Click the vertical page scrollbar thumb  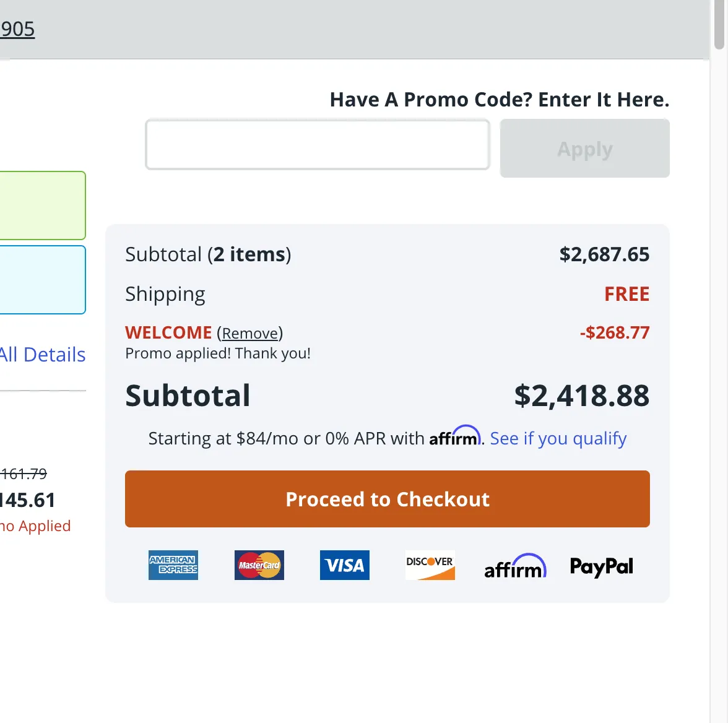(x=719, y=25)
